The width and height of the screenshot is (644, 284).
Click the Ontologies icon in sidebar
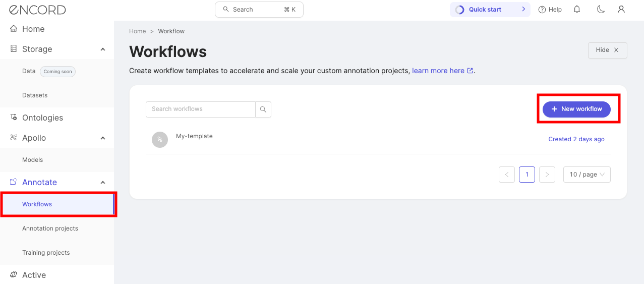[14, 118]
